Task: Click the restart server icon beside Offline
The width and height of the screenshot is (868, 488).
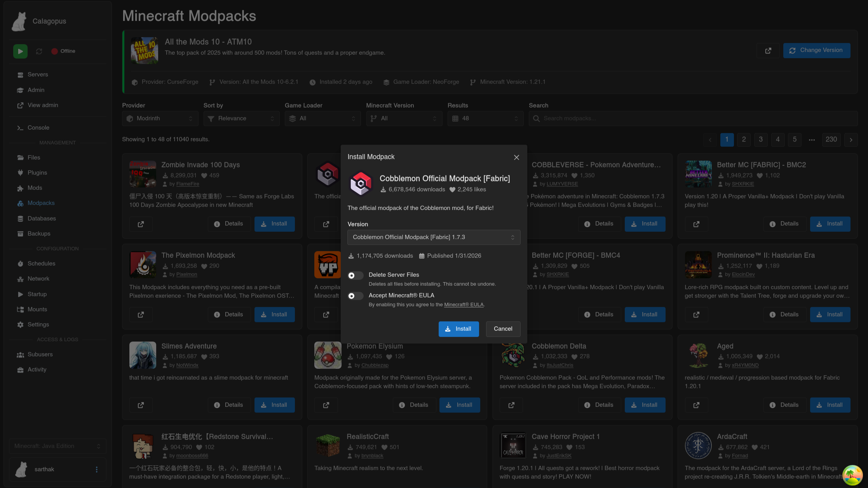Action: pyautogui.click(x=39, y=51)
